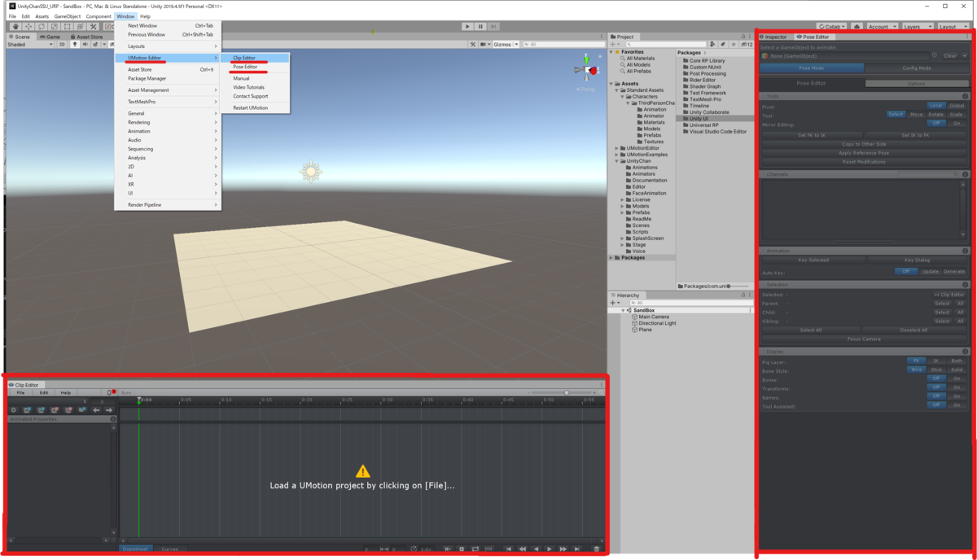Select the Move tool in toolbar
Image resolution: width=977 pixels, height=560 pixels.
(28, 27)
